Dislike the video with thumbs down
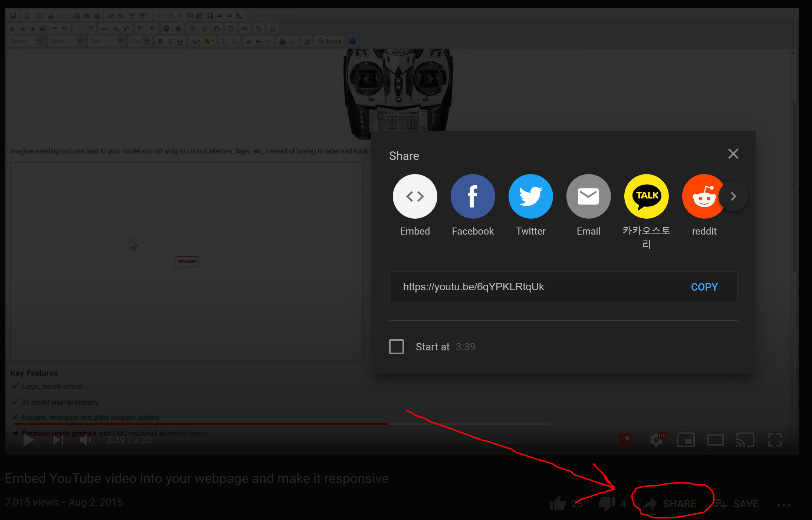Screen dimensions: 812x520 pyautogui.click(x=607, y=504)
